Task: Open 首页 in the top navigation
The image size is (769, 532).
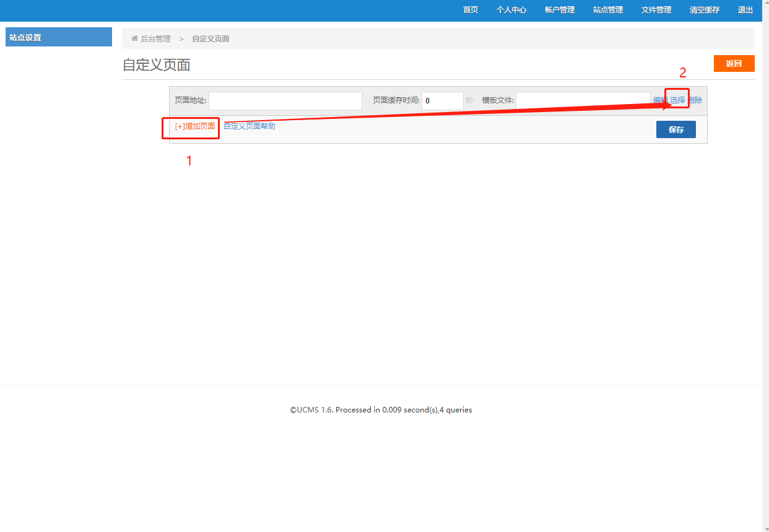Action: point(471,10)
